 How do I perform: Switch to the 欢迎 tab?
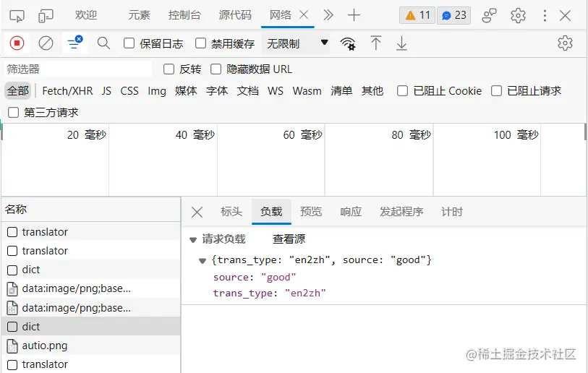(86, 15)
